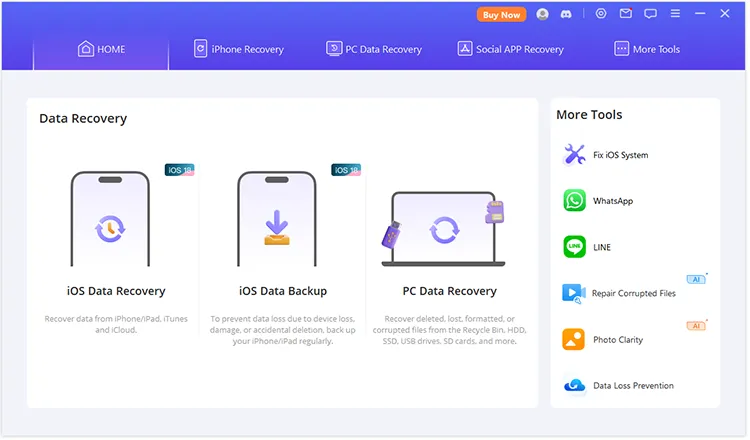Click the iOS 18 badge on iOS Data Backup
The height and width of the screenshot is (440, 750).
346,170
